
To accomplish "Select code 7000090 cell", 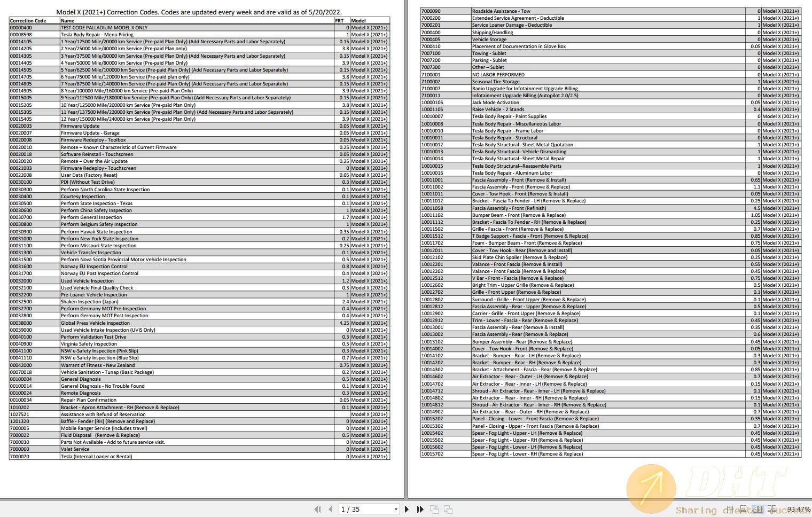I will point(446,11).
